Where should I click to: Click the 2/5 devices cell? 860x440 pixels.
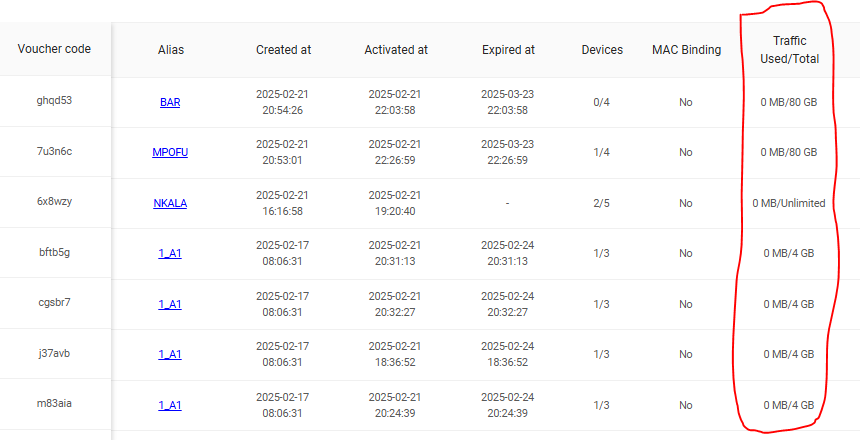(x=602, y=204)
